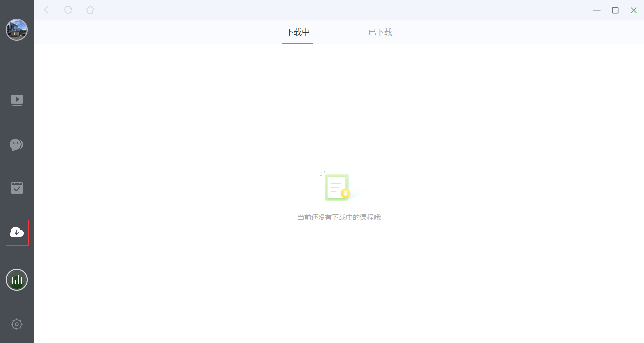Go back using the left arrow
The image size is (644, 343).
click(x=46, y=10)
